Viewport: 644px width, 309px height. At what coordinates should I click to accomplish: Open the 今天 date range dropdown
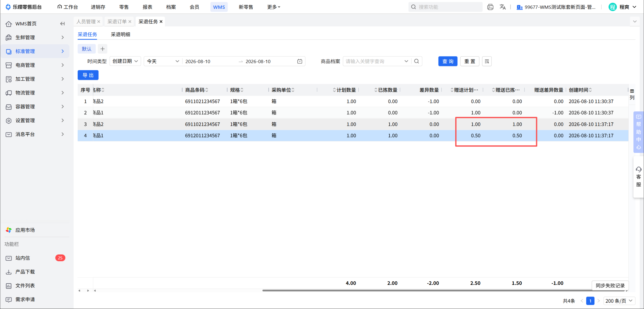(163, 61)
